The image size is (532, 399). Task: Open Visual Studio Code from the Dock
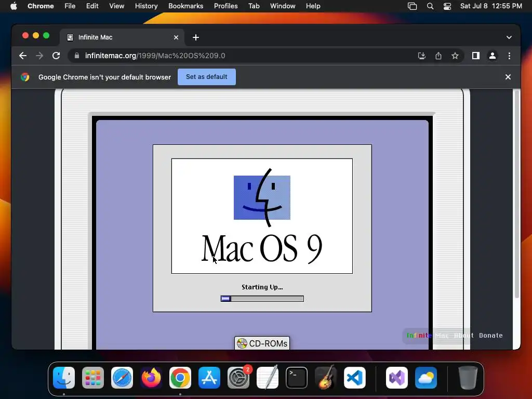(x=355, y=378)
